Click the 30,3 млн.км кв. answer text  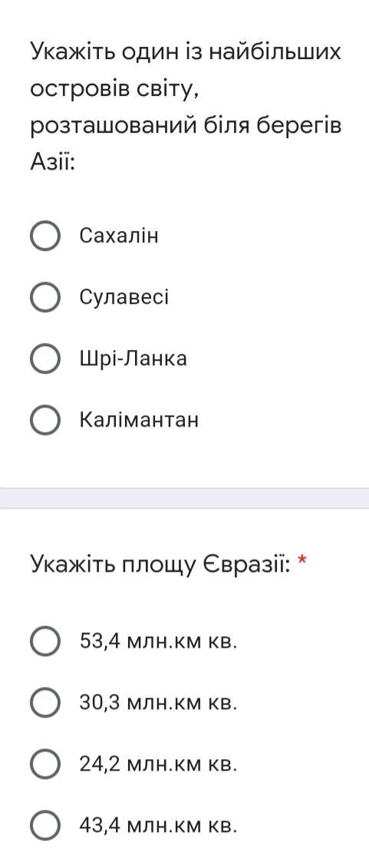pos(158,703)
